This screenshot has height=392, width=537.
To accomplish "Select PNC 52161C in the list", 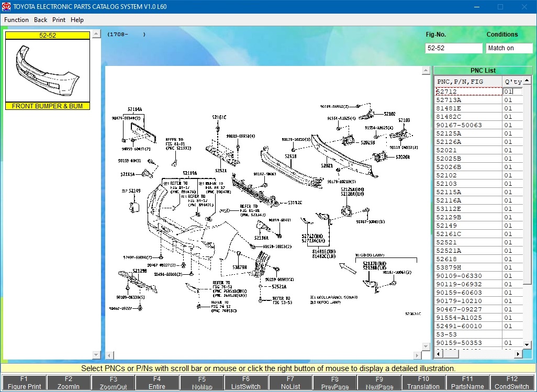I will (x=468, y=234).
